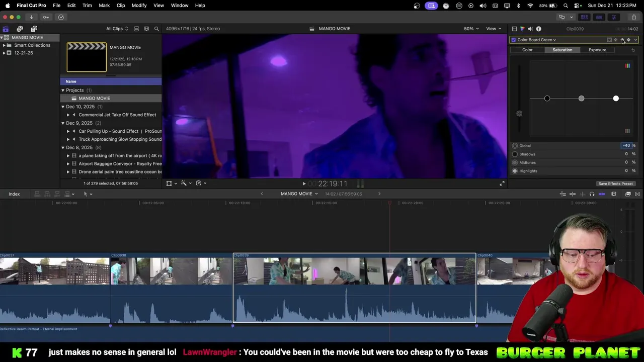Open Color Board Green correction dropdown
This screenshot has width=644, height=362.
coord(536,40)
